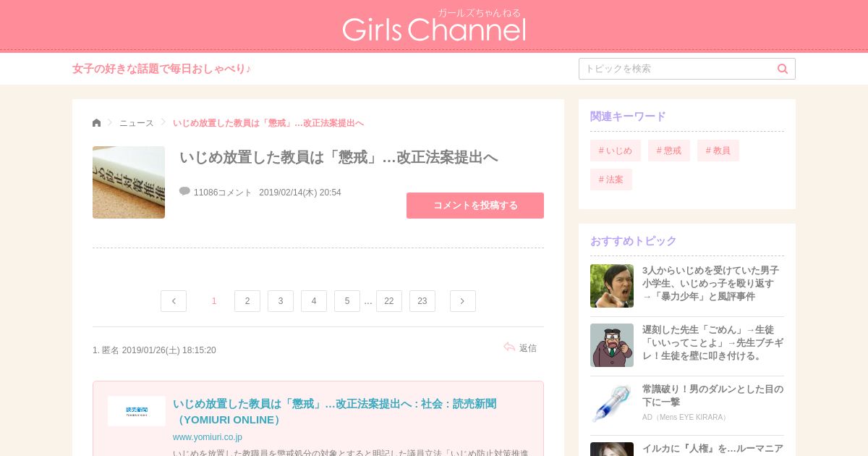Jump to page 23 in pagination
This screenshot has height=456, width=868.
coord(422,301)
